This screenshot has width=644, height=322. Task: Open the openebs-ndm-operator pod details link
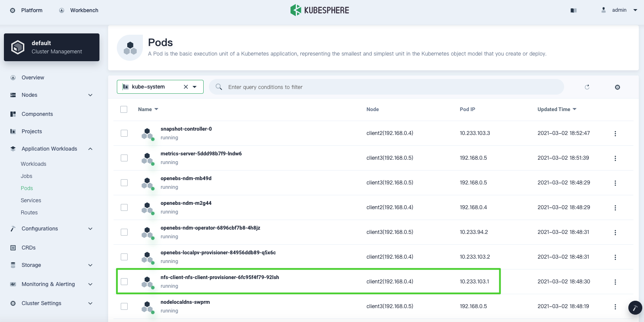(210, 228)
